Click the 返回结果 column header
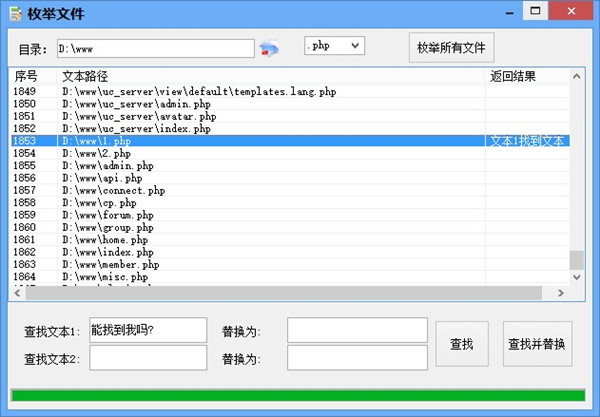This screenshot has height=417, width=600. point(527,77)
